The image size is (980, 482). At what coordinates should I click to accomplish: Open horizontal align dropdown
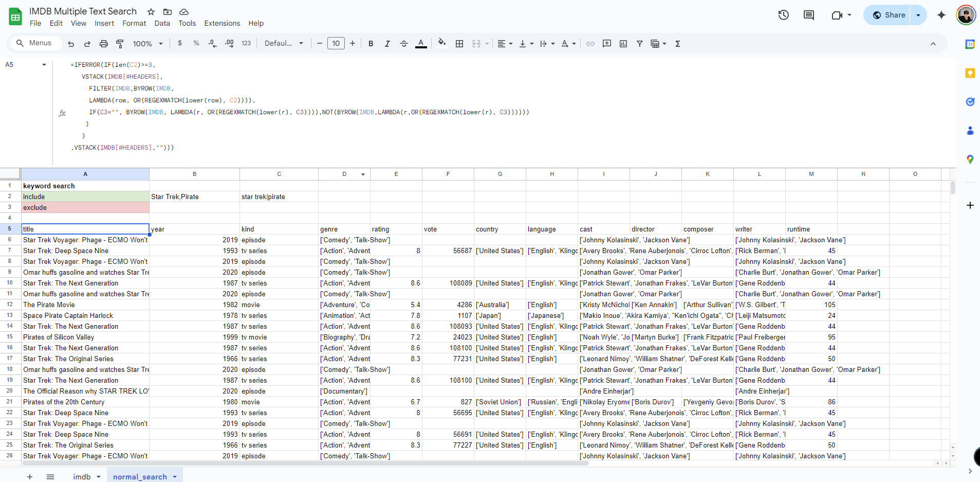click(505, 44)
